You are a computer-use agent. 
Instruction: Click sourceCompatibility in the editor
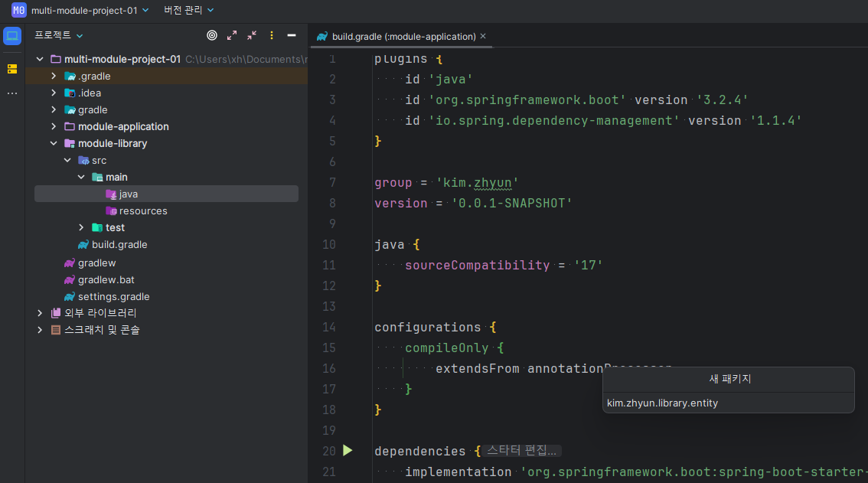pyautogui.click(x=477, y=266)
